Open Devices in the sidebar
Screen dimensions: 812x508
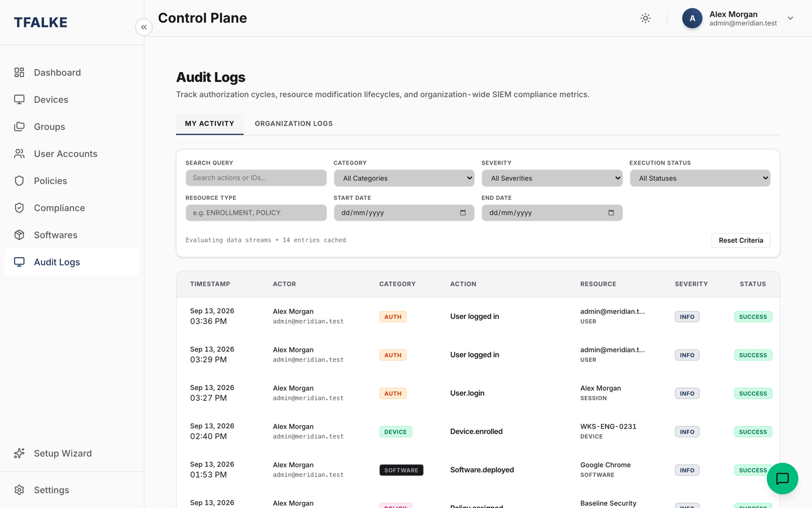72,100
